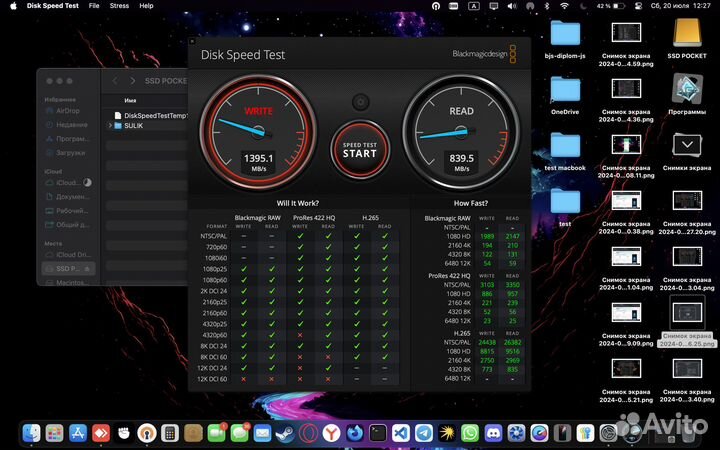
Task: Click the Will It Work? heading
Action: 298,203
